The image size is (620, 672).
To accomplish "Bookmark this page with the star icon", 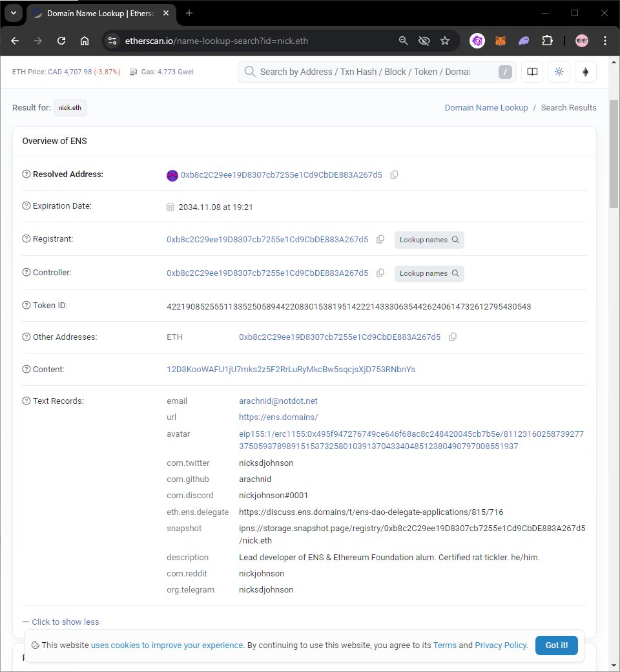I will click(445, 41).
